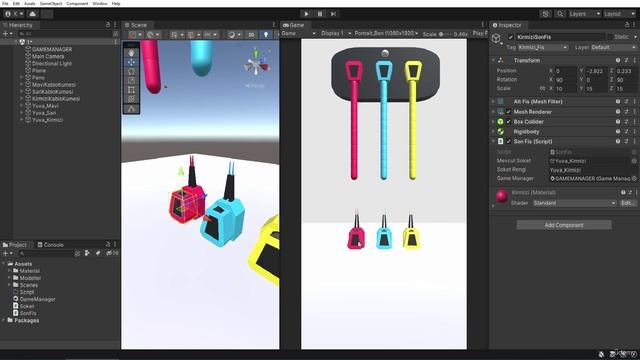Click the Step frame button

(x=333, y=14)
